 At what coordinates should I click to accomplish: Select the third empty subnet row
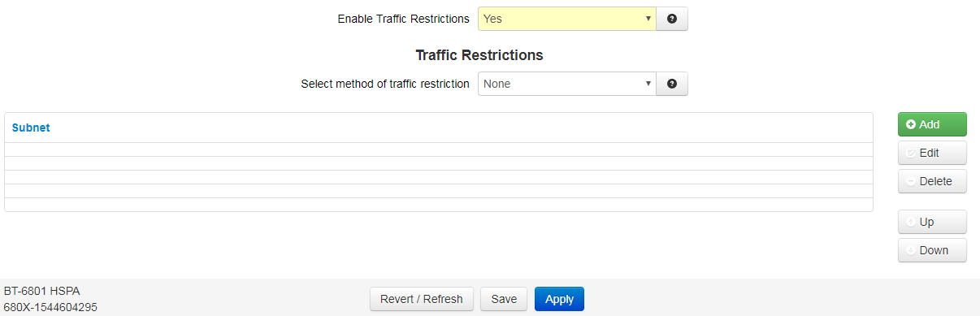[x=439, y=177]
